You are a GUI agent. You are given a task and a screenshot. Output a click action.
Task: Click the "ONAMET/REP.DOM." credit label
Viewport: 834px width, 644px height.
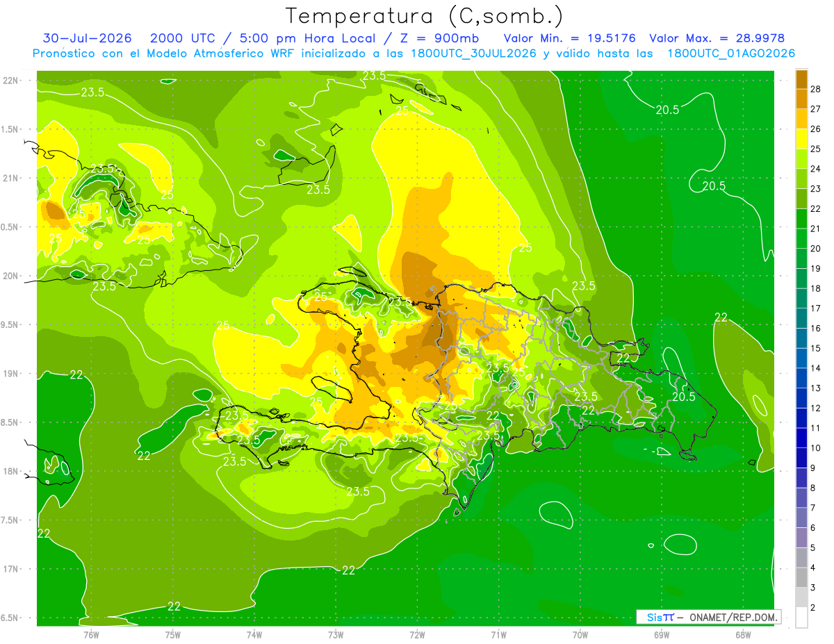click(734, 617)
